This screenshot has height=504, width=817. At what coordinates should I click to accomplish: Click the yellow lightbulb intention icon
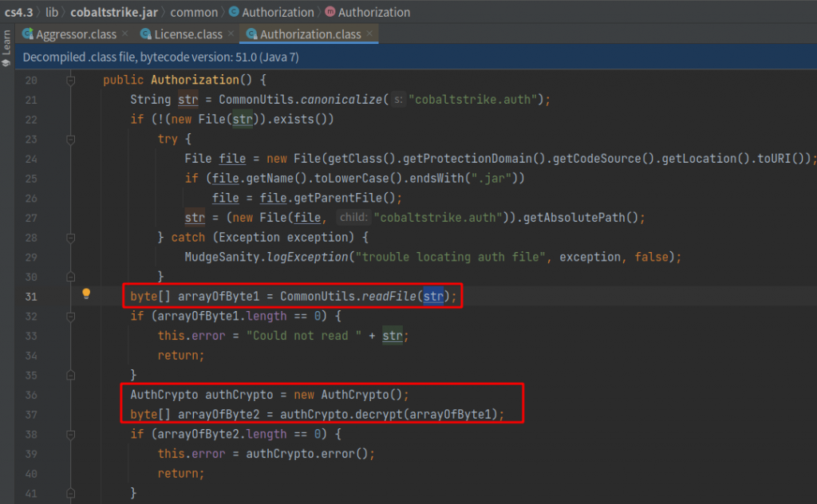coord(86,293)
